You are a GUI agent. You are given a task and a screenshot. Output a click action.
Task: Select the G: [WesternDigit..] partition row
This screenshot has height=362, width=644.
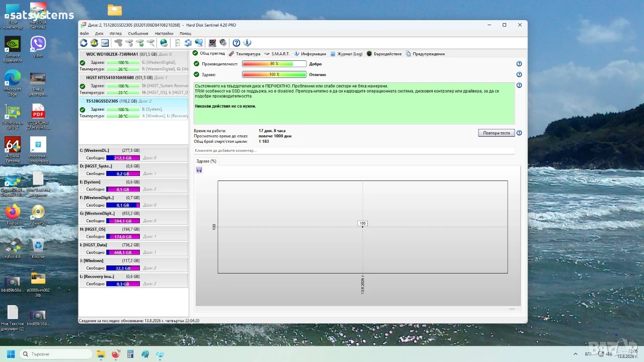(133, 217)
